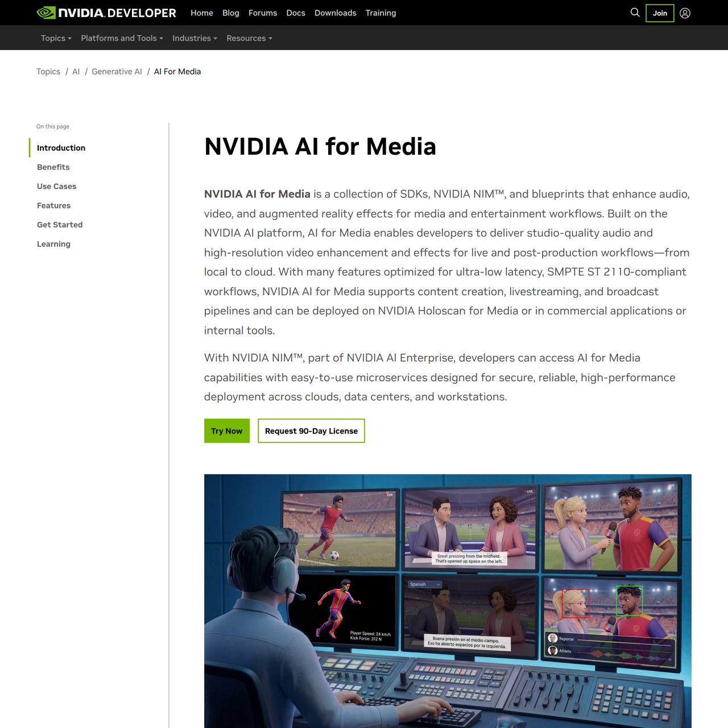Expand the Platforms and Tools dropdown
Screen dimensions: 728x728
(122, 38)
